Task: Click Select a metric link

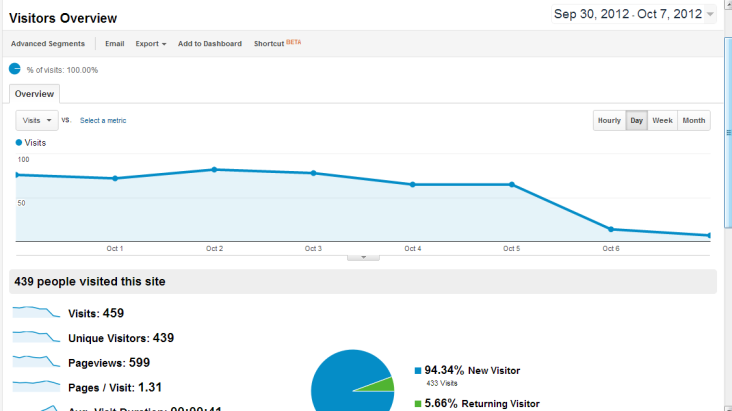Action: [x=103, y=120]
